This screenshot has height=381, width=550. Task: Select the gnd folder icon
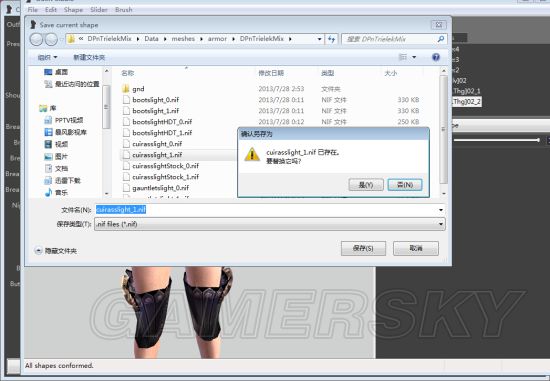pyautogui.click(x=126, y=89)
